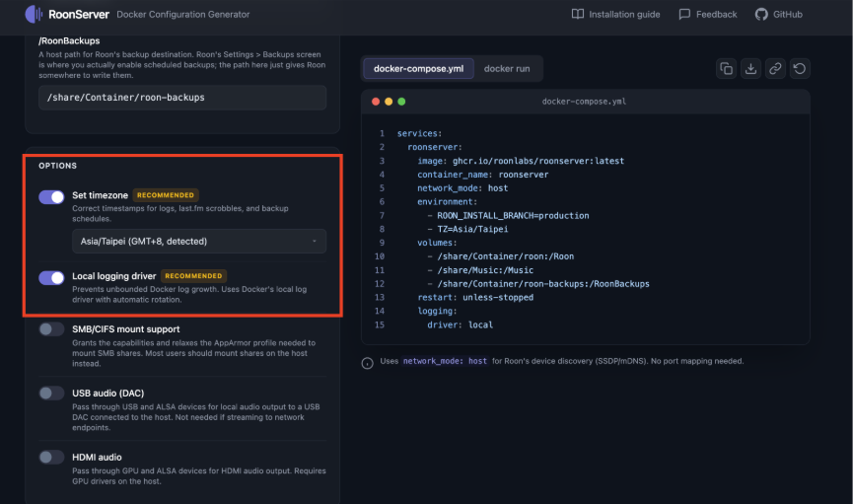Click the RECOMMENDED badge next to Local logging driver

pos(193,276)
